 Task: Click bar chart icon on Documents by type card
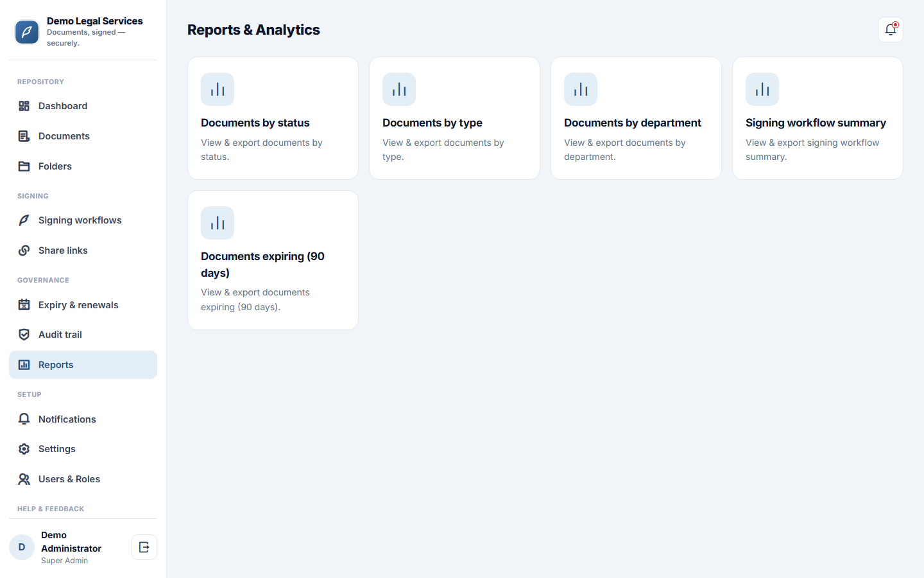[399, 89]
